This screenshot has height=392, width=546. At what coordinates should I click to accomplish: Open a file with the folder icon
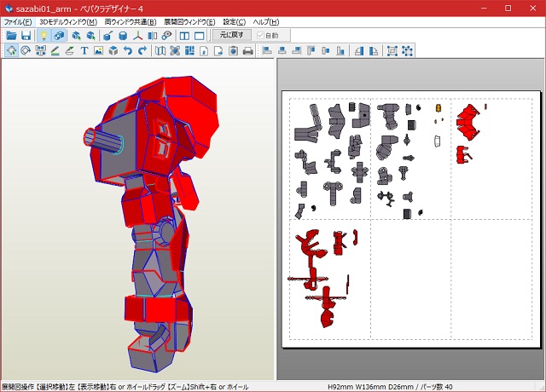point(11,36)
